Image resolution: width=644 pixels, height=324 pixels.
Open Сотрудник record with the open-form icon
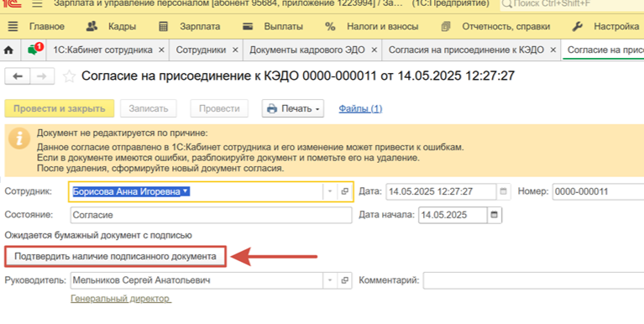(x=344, y=191)
